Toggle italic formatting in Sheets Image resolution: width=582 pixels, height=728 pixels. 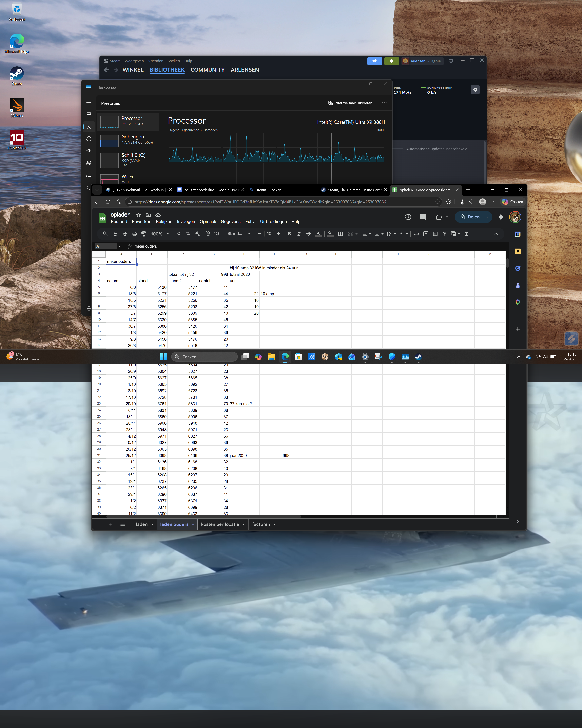[299, 234]
